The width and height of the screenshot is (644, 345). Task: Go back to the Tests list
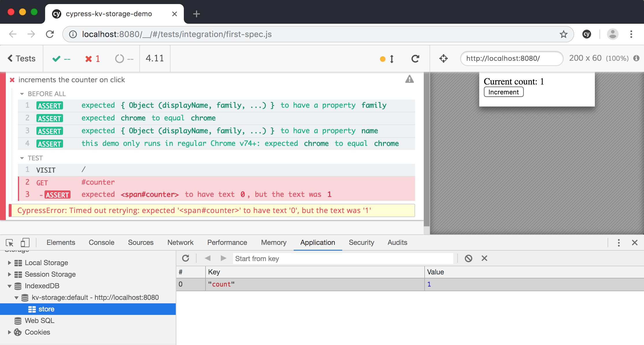pyautogui.click(x=22, y=58)
